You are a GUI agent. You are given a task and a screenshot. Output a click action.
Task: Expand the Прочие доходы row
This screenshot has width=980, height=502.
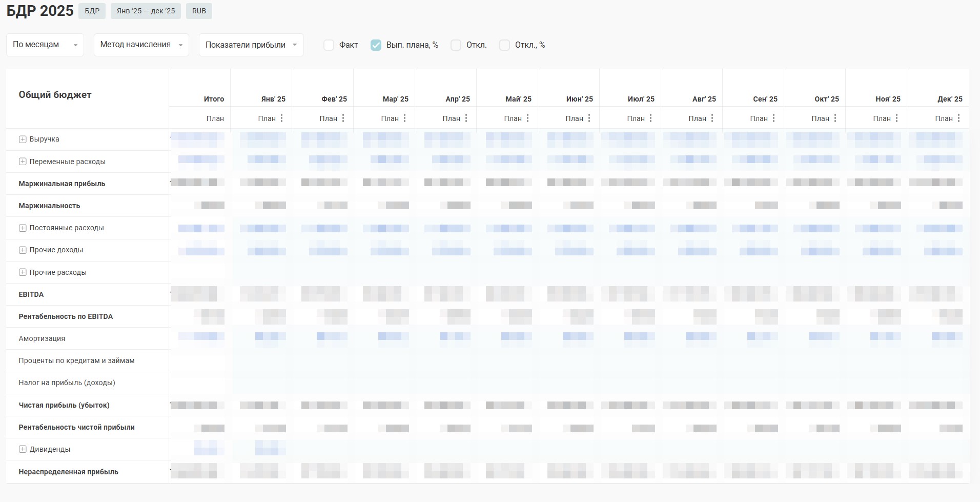tap(23, 250)
